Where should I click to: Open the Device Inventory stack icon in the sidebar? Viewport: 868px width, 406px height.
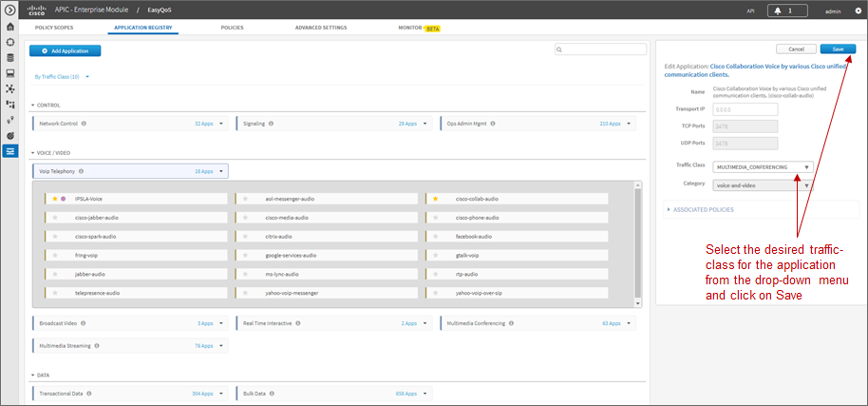9,58
